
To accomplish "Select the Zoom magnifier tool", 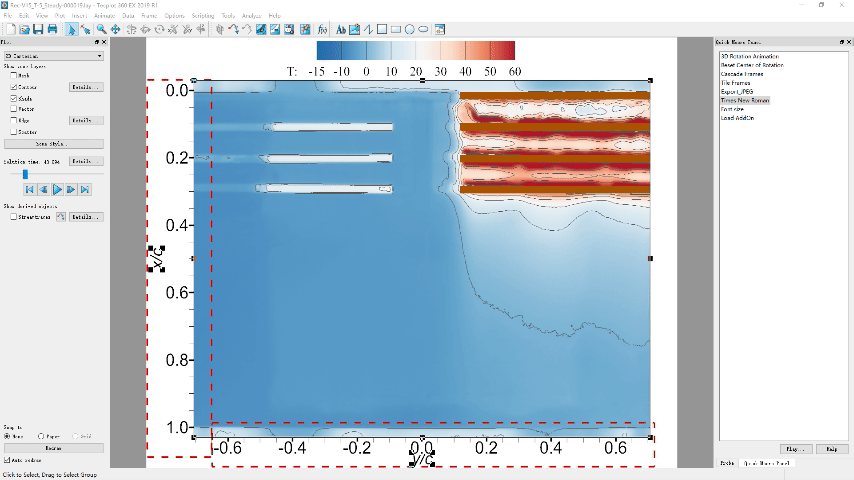I will click(x=101, y=29).
